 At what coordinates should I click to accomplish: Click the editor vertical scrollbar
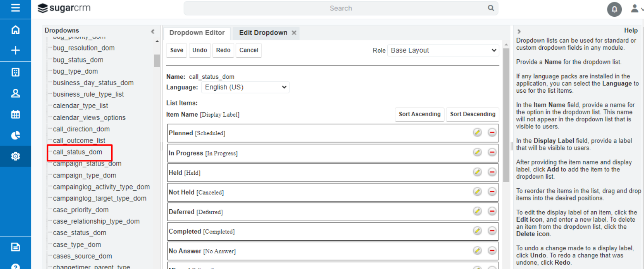(506, 115)
